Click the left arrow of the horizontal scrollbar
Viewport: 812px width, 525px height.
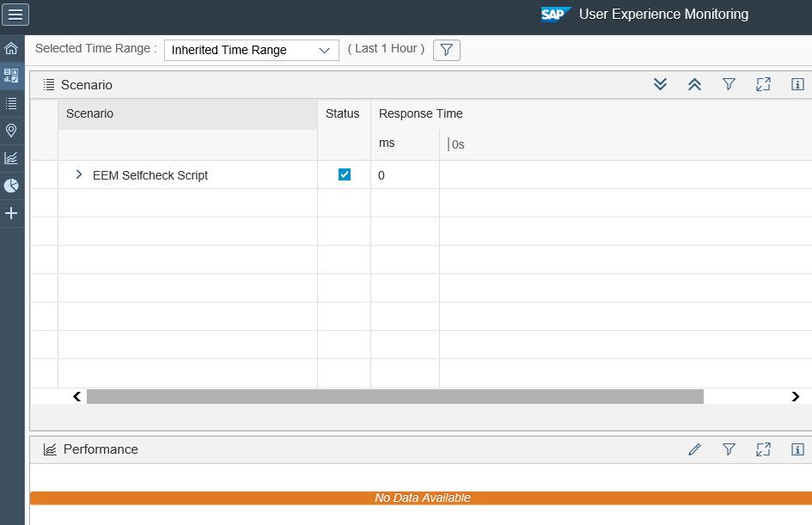(x=77, y=397)
